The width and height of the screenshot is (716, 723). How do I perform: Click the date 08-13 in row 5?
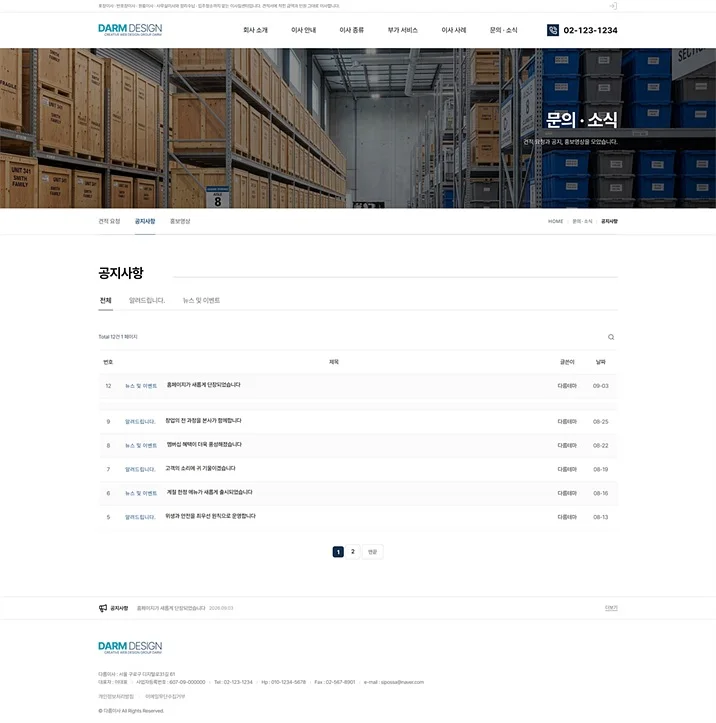click(600, 518)
